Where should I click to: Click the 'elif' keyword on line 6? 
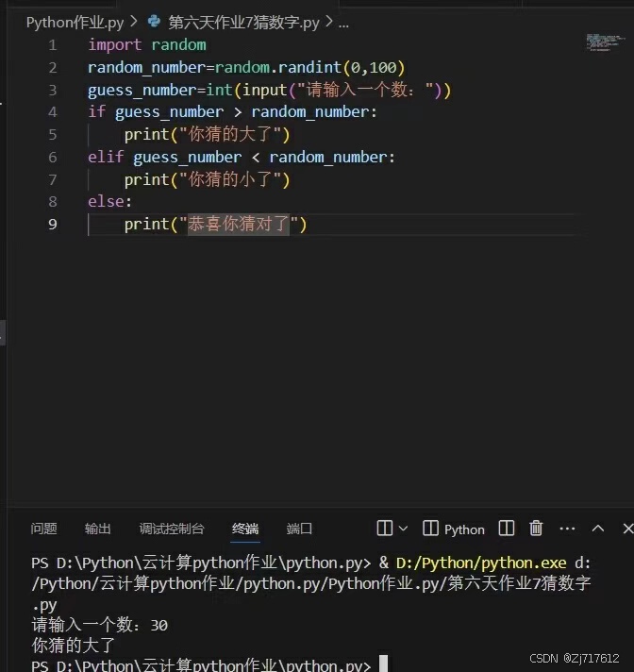(106, 157)
